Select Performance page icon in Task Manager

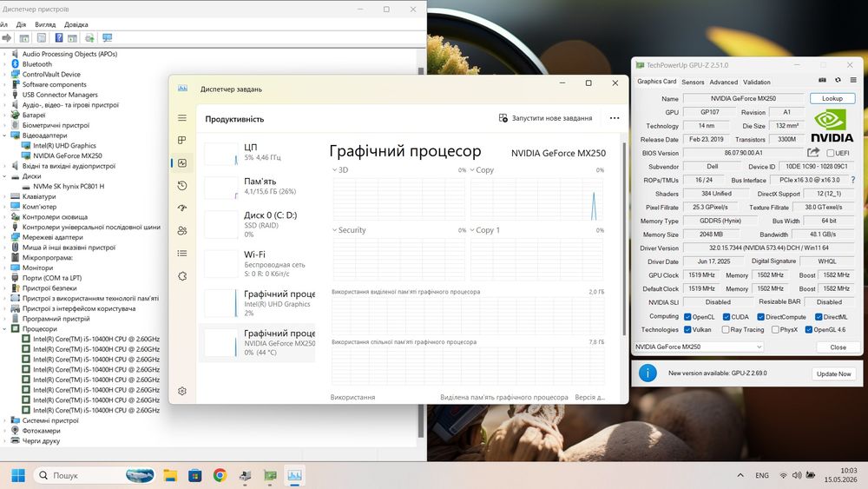pos(182,162)
